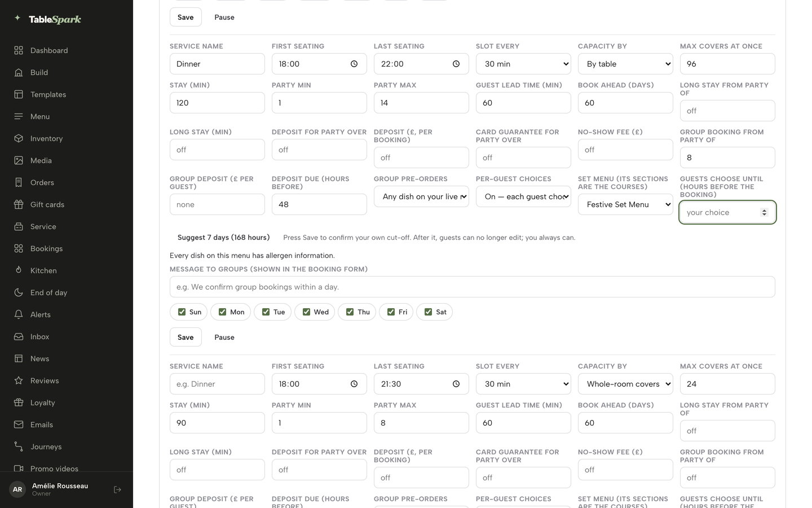Open the Group Pre-Orders dropdown

(x=421, y=196)
